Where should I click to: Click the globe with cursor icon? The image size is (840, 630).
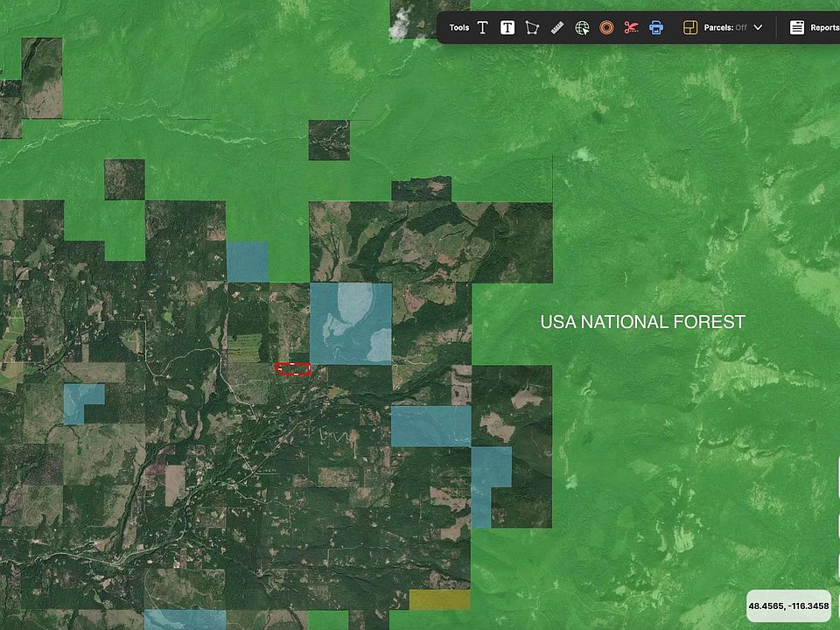click(582, 28)
